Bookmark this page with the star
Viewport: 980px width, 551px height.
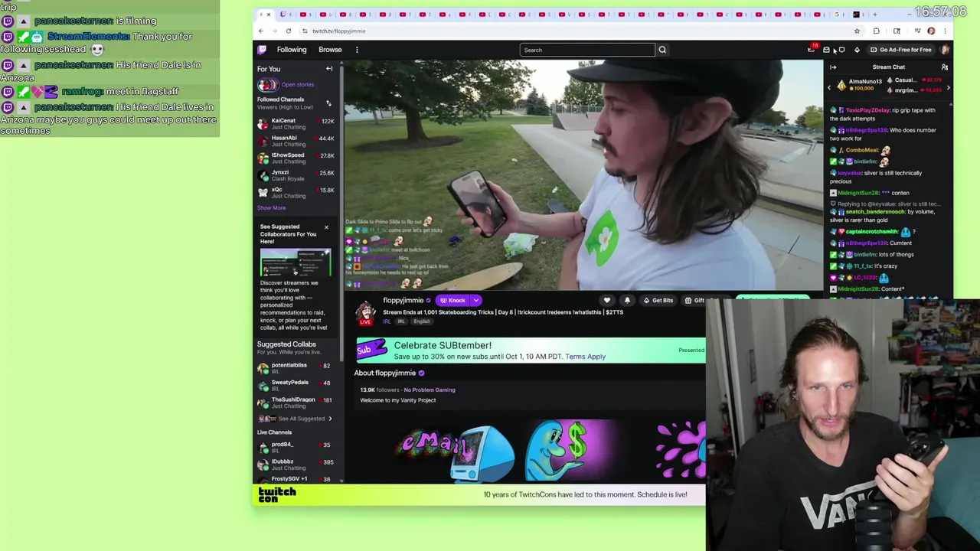pos(857,31)
